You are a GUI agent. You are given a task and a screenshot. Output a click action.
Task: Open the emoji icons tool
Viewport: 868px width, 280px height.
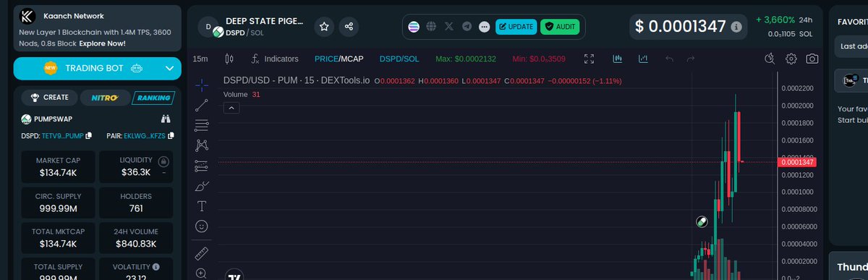point(202,226)
